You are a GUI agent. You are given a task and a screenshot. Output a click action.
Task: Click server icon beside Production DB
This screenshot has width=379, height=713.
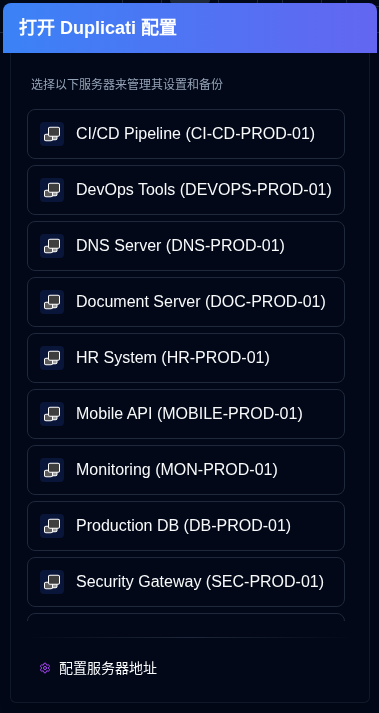point(52,525)
